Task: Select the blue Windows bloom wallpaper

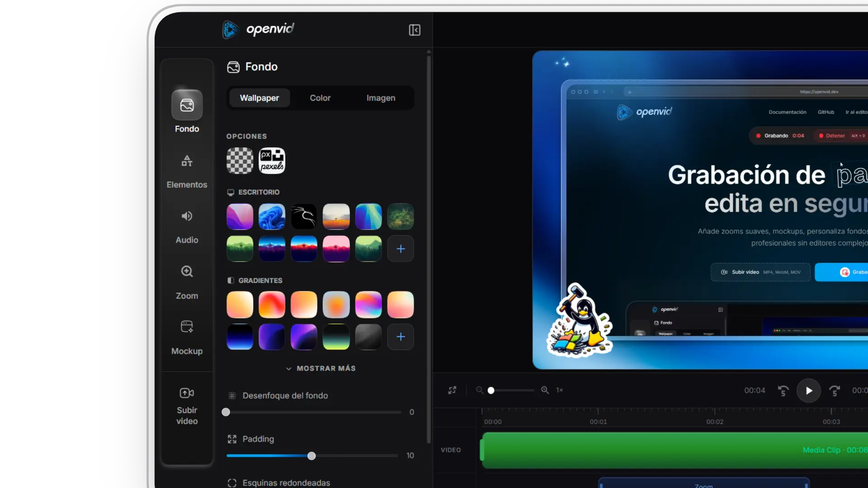Action: [272, 216]
